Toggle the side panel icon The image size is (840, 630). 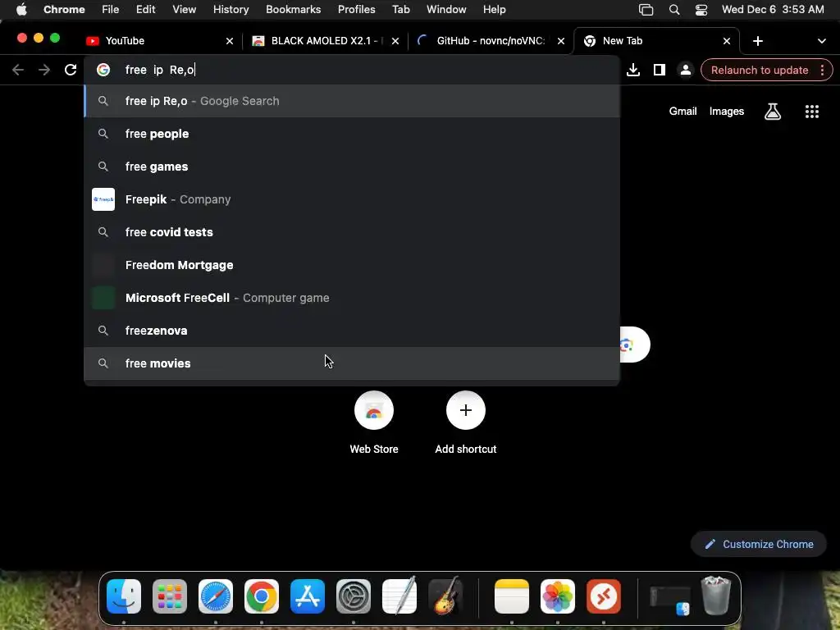(660, 71)
